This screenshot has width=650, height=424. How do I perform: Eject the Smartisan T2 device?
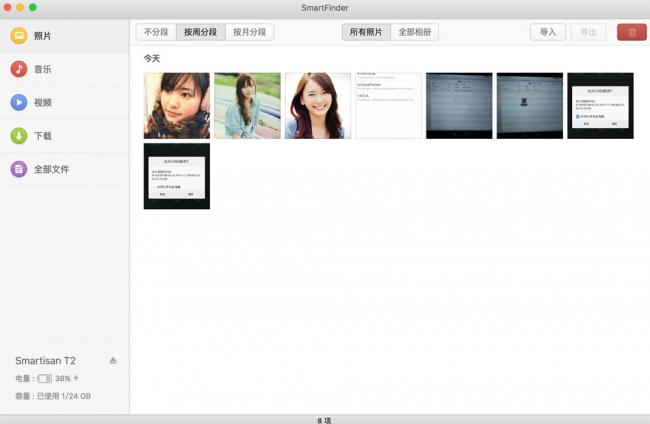click(x=113, y=360)
